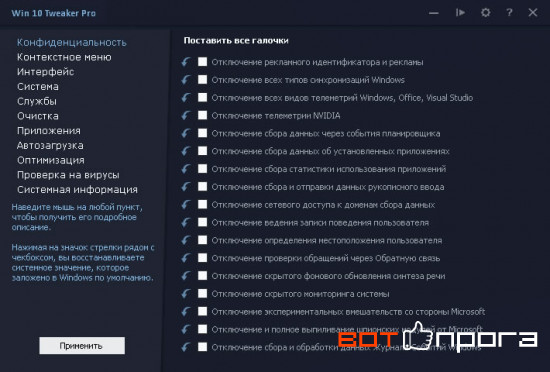The width and height of the screenshot is (550, 372).
Task: Check disabling Windows, Office, Visual Studio telemetry
Action: 202,97
